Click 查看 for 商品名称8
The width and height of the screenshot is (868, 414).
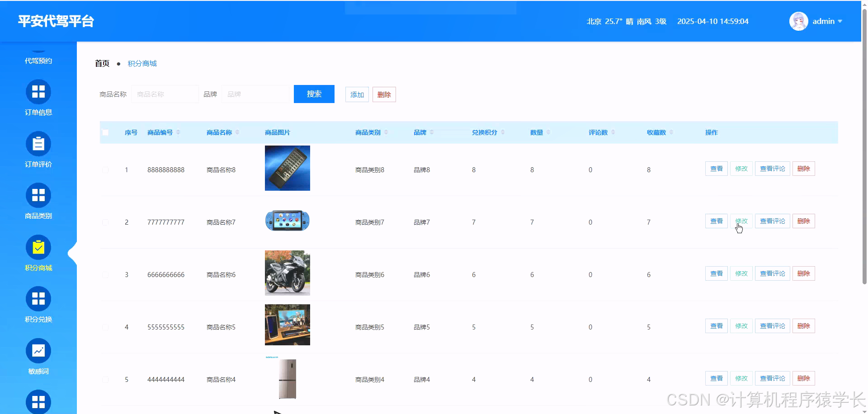click(x=717, y=169)
